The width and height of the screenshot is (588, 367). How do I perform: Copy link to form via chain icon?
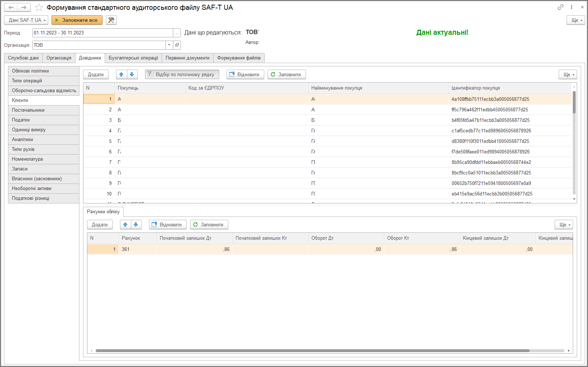tap(560, 7)
